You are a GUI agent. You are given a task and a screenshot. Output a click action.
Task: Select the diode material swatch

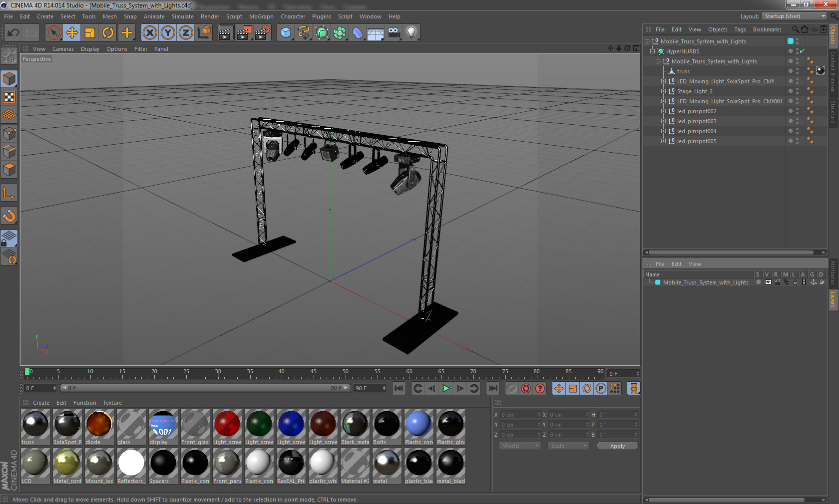99,427
